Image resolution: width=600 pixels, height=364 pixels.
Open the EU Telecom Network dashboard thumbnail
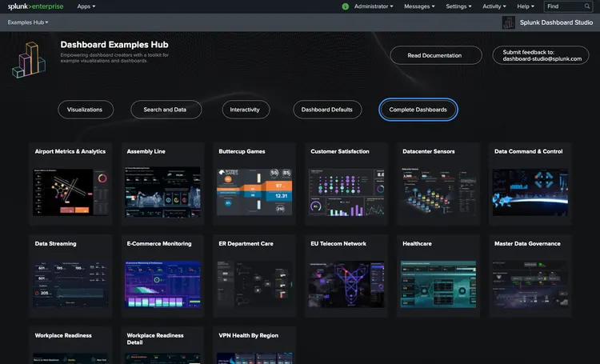[x=347, y=284]
